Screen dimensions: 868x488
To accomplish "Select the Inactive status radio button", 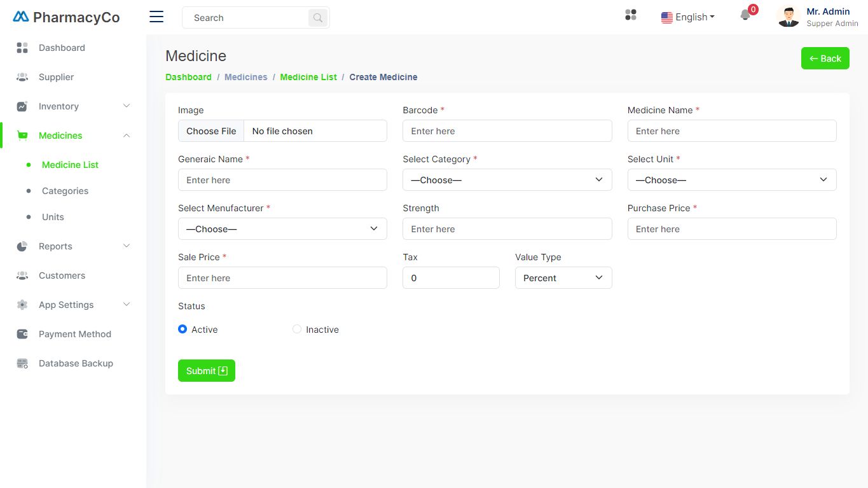I will [297, 329].
